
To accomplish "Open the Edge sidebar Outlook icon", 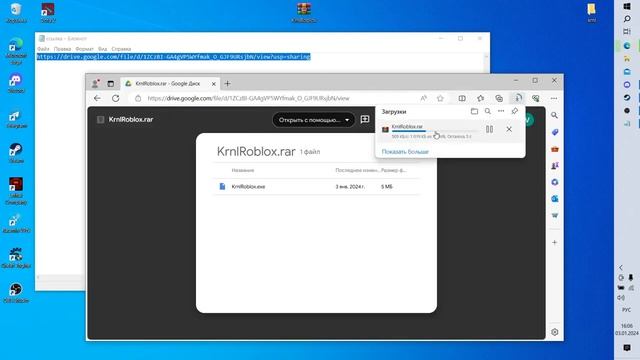I will [554, 199].
